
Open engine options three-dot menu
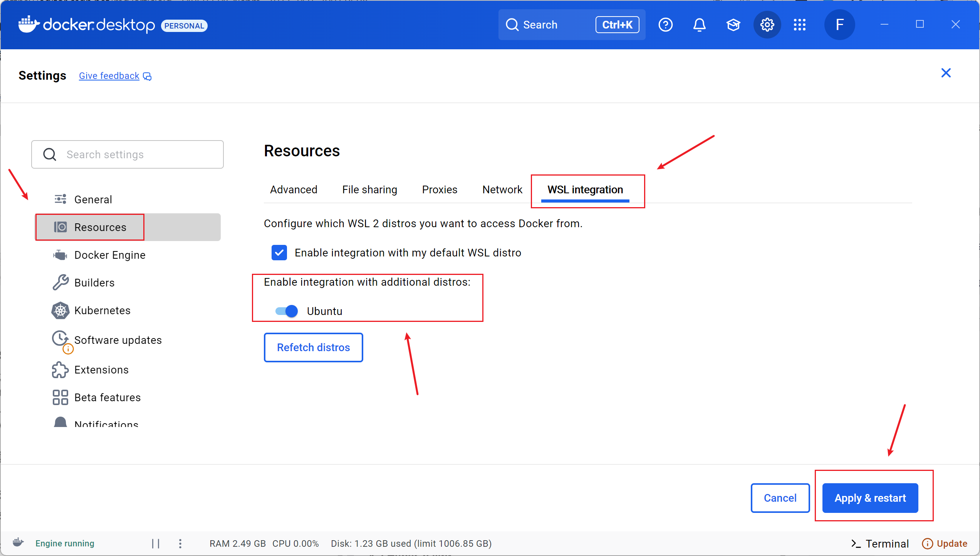coord(180,543)
